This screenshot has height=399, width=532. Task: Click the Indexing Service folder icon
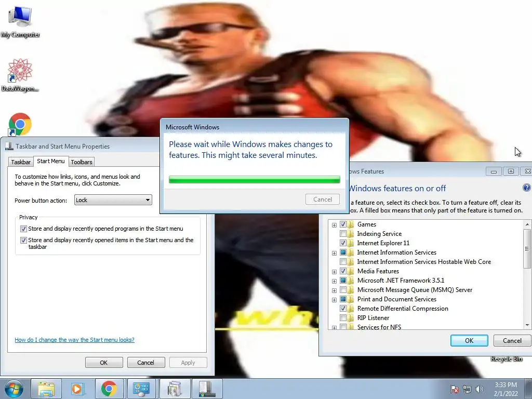(351, 234)
